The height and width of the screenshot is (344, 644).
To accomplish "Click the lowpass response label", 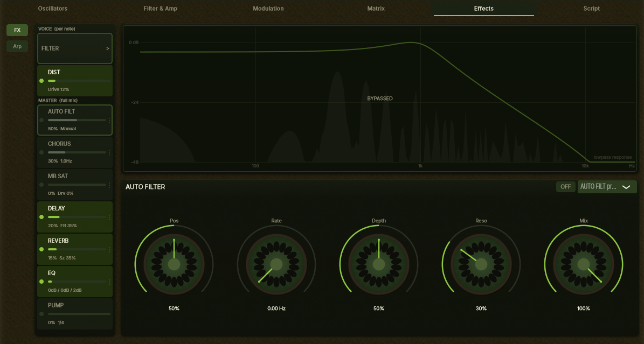I will tap(612, 157).
